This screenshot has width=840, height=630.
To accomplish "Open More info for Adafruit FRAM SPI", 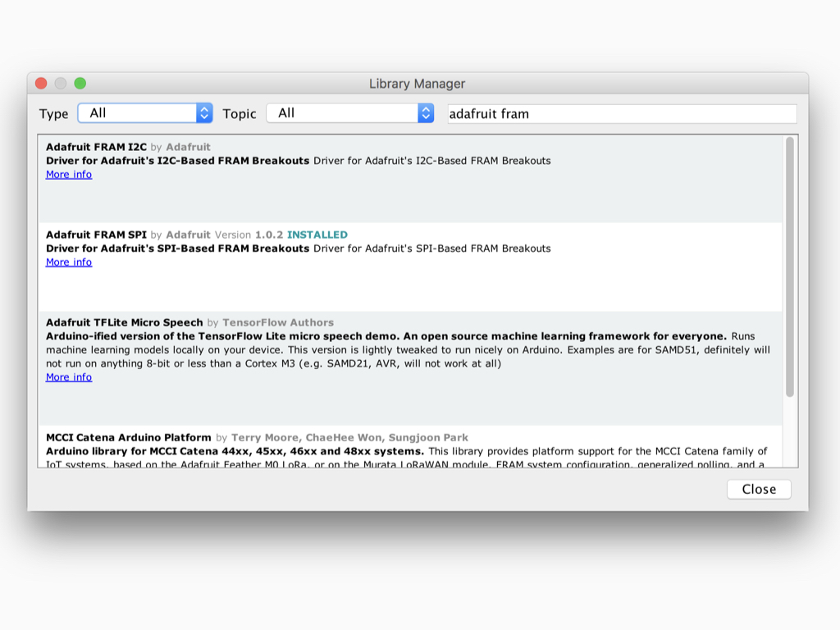I will (x=69, y=262).
